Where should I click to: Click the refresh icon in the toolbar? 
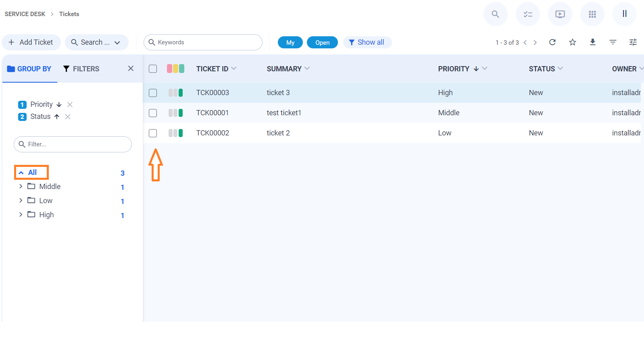point(552,42)
